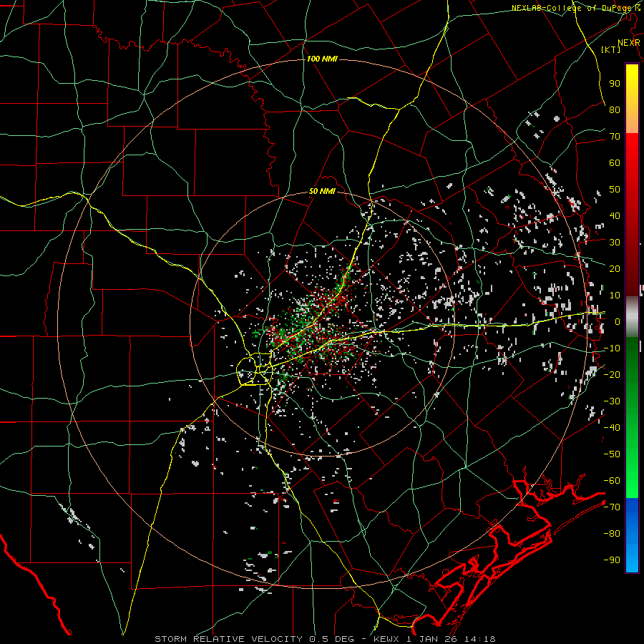Click the 0 value on the velocity scale
The width and height of the screenshot is (644, 644).
(x=618, y=321)
